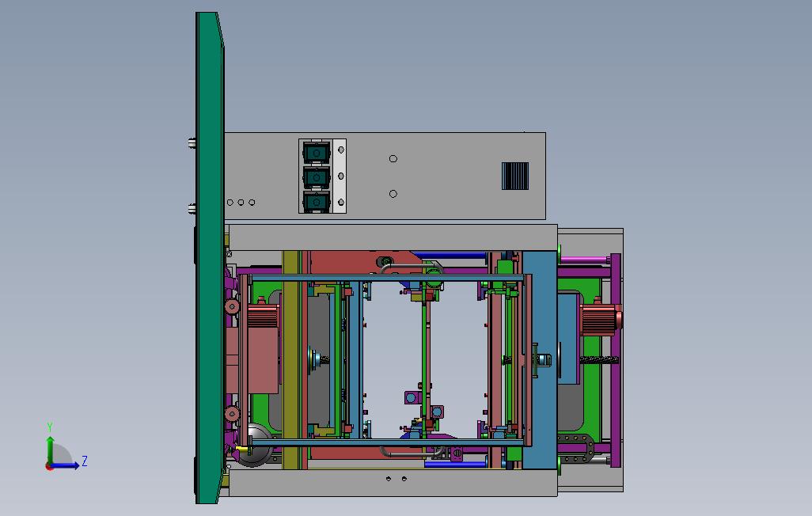812x516 pixels.
Task: Pick the bottom switch in the white-framed panel
Action: [x=316, y=202]
